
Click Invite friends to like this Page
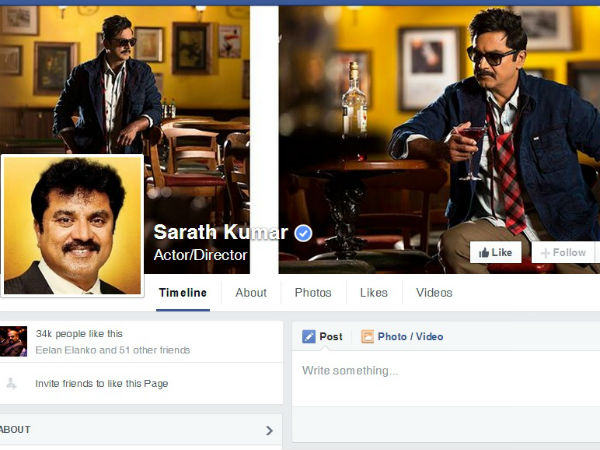tap(101, 383)
